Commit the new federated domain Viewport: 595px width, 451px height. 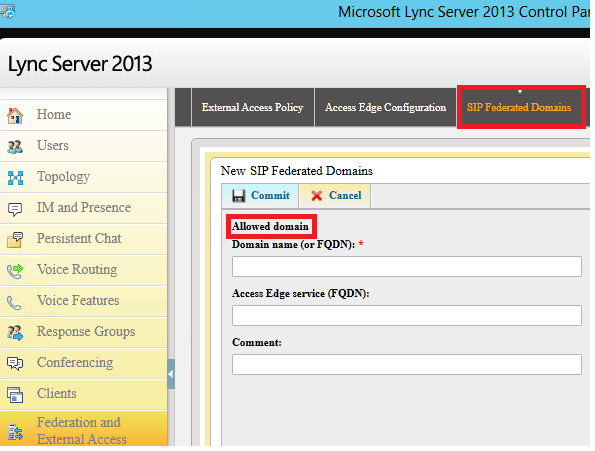point(260,196)
